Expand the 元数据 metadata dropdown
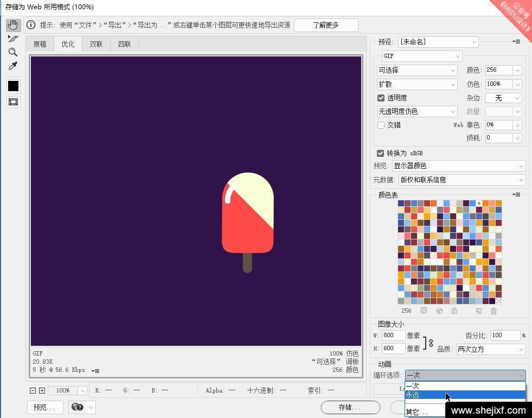532x418 pixels. pos(462,180)
